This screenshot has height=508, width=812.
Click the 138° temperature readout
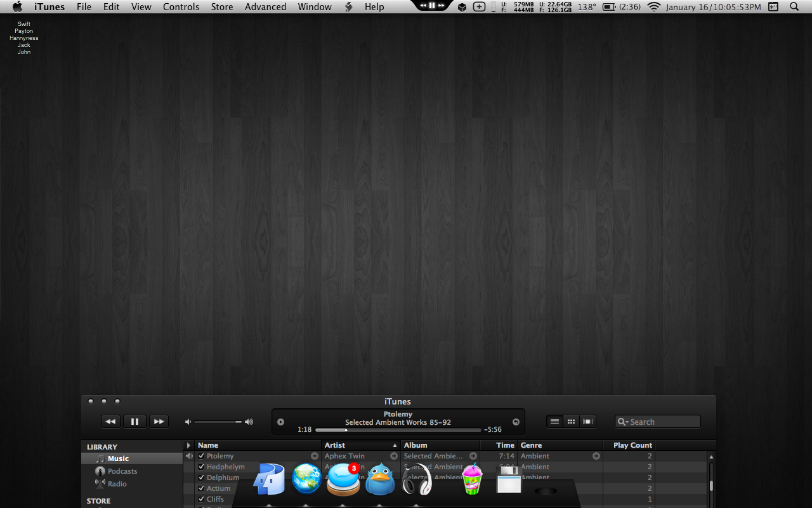pyautogui.click(x=587, y=7)
